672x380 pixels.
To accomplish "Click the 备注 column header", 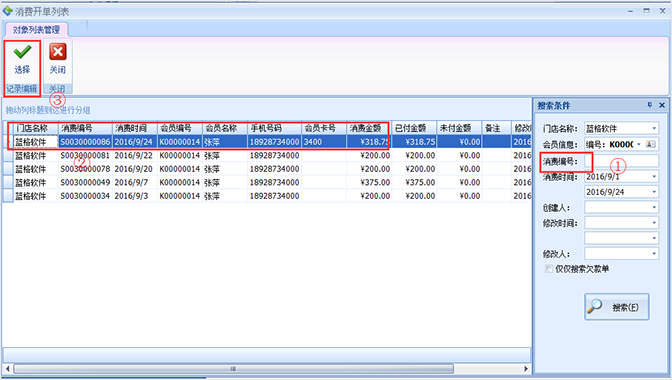I will pos(496,128).
